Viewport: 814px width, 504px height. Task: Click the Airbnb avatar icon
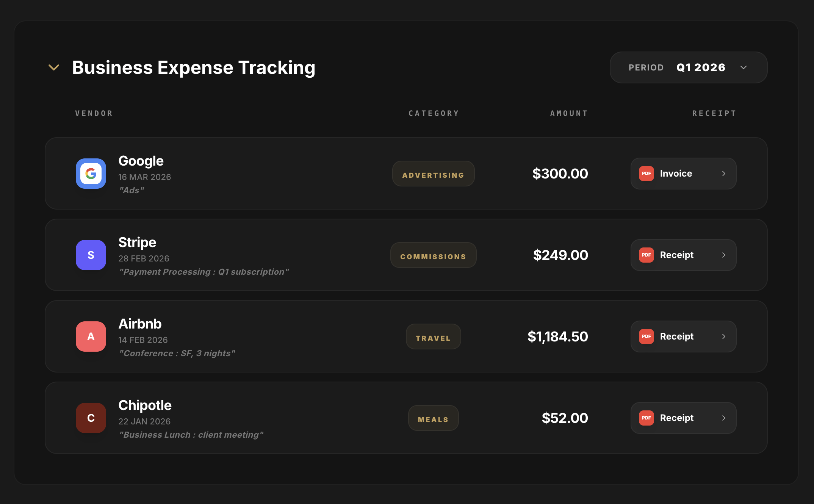(x=91, y=337)
